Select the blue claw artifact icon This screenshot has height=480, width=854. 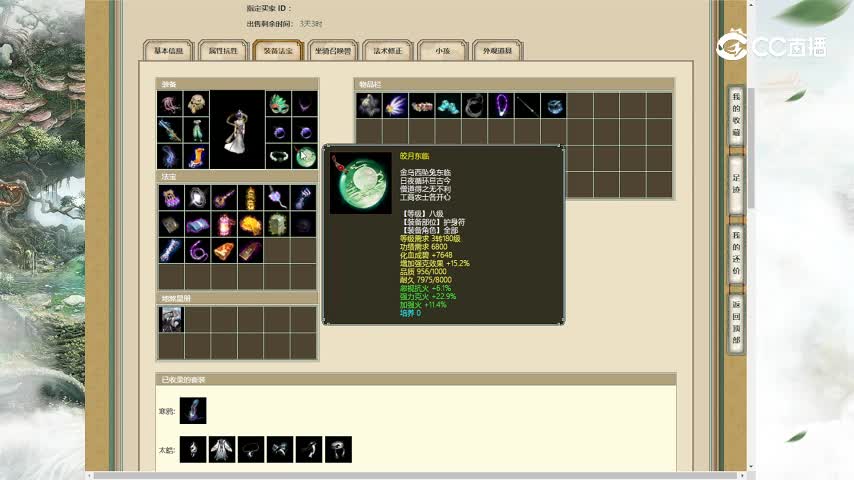(x=303, y=198)
